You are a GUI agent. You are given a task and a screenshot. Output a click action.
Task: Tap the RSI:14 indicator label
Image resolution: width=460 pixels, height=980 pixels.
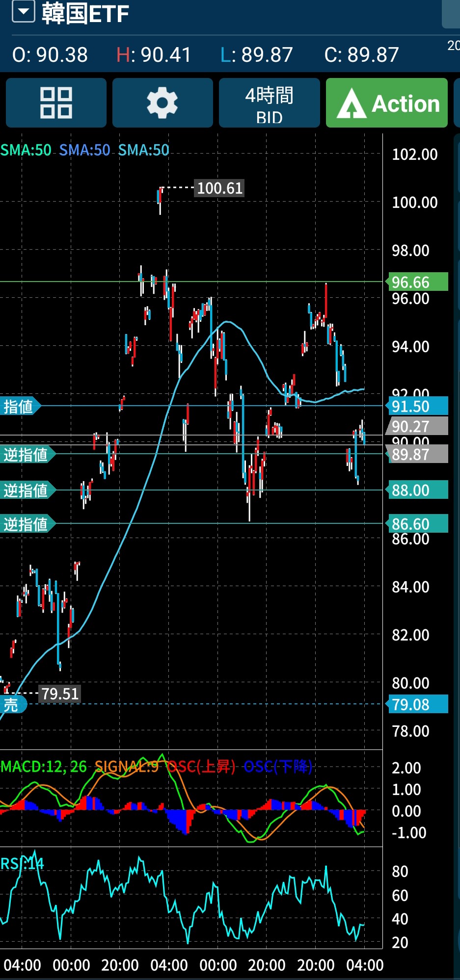(22, 863)
